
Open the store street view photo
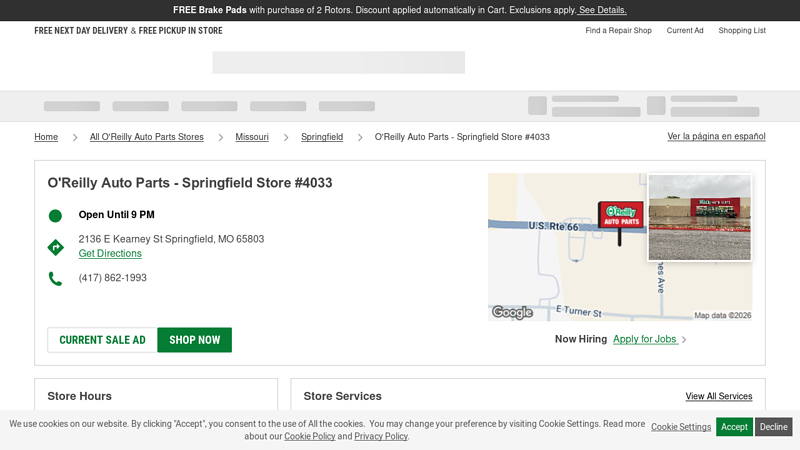699,217
